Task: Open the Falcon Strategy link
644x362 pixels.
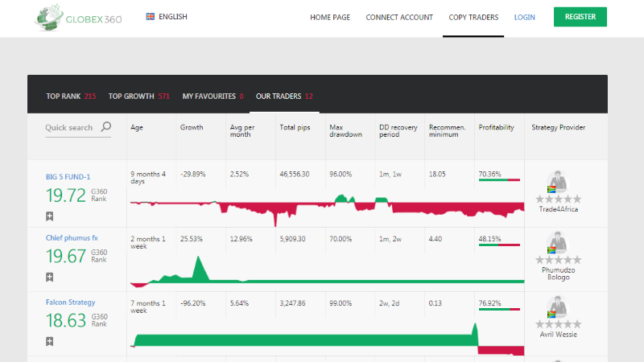Action: [x=70, y=302]
